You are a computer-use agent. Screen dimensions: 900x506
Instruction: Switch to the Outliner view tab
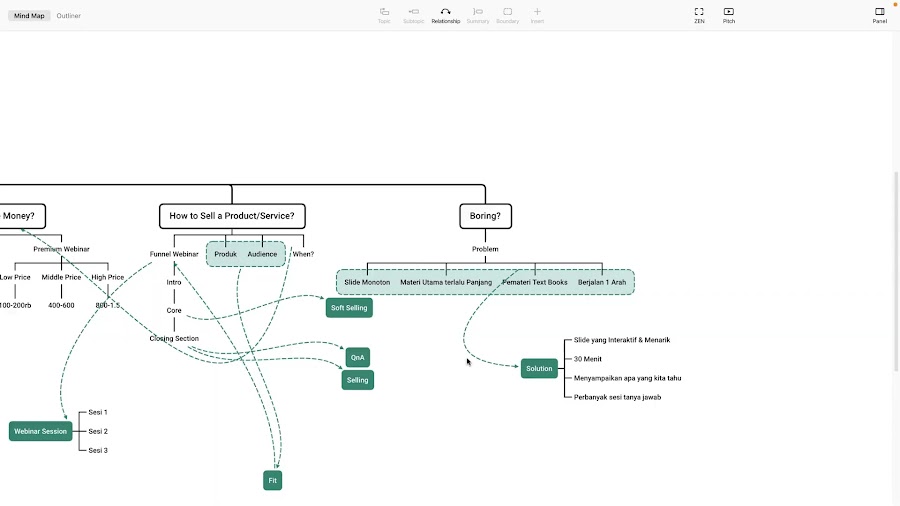click(x=68, y=16)
